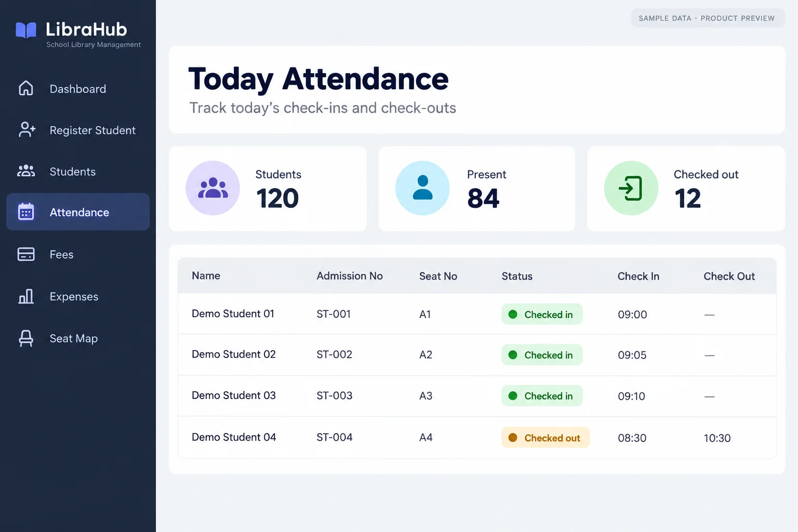Click the Students count 120
The image size is (798, 532).
click(x=277, y=198)
